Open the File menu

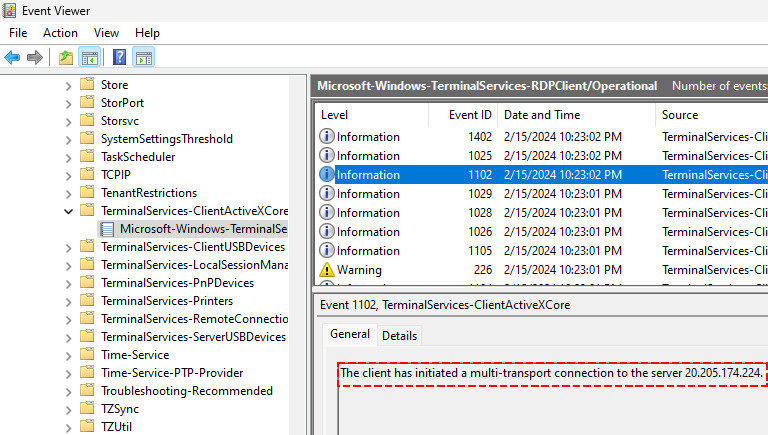[x=18, y=33]
